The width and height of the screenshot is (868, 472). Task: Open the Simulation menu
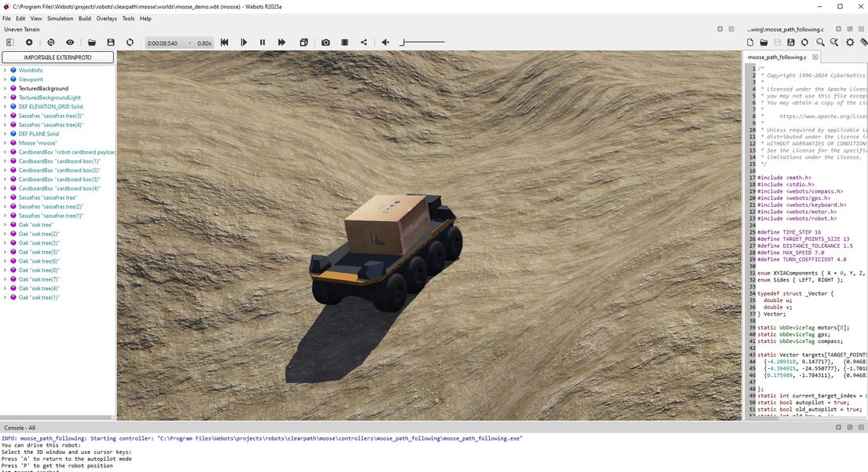click(x=60, y=18)
